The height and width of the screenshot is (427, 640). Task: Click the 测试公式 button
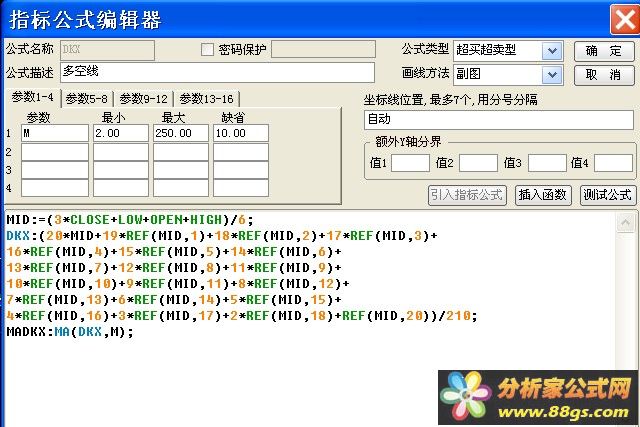click(x=607, y=195)
